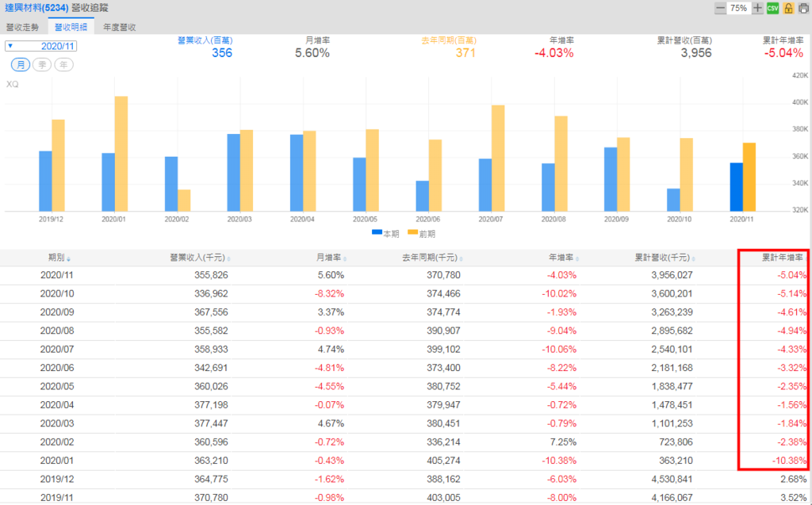The image size is (812, 505).
Task: Click cumulative revenue 3,956,027 cell
Action: 672,275
